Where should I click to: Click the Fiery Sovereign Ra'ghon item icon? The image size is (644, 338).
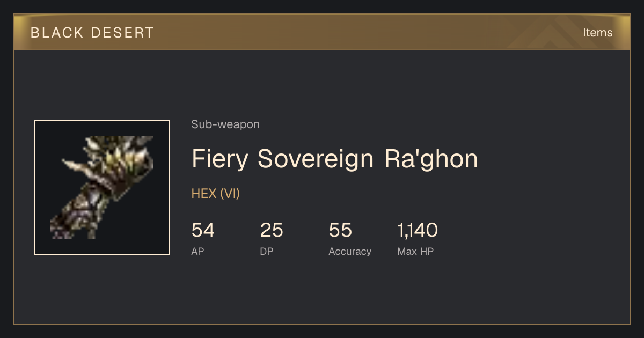[x=102, y=187]
